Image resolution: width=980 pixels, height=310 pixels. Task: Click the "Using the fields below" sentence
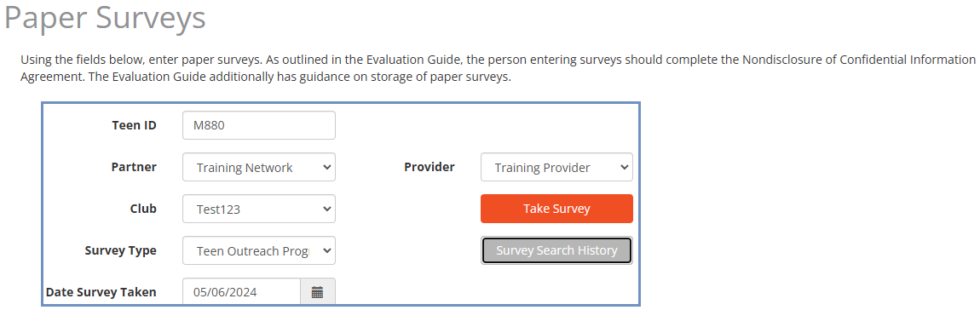point(141,60)
